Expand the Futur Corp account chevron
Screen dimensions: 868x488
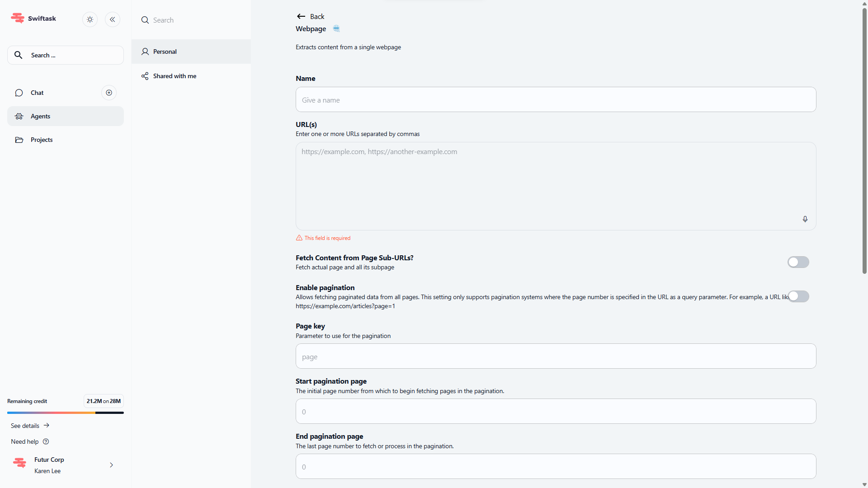click(111, 465)
